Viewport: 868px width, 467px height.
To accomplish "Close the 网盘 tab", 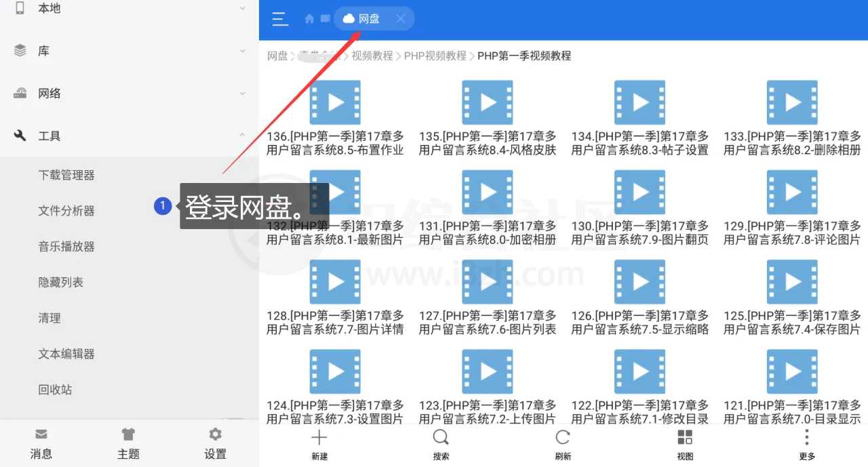I will tap(400, 19).
